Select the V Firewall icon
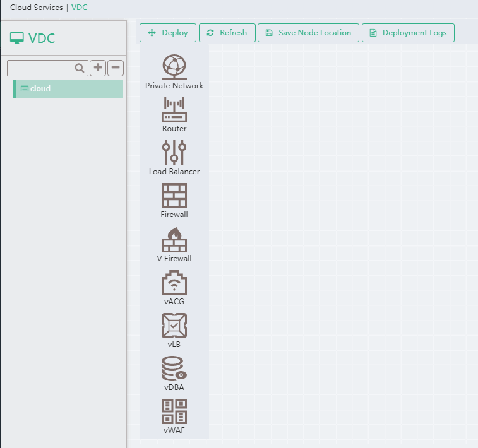The height and width of the screenshot is (448, 478). (x=174, y=240)
